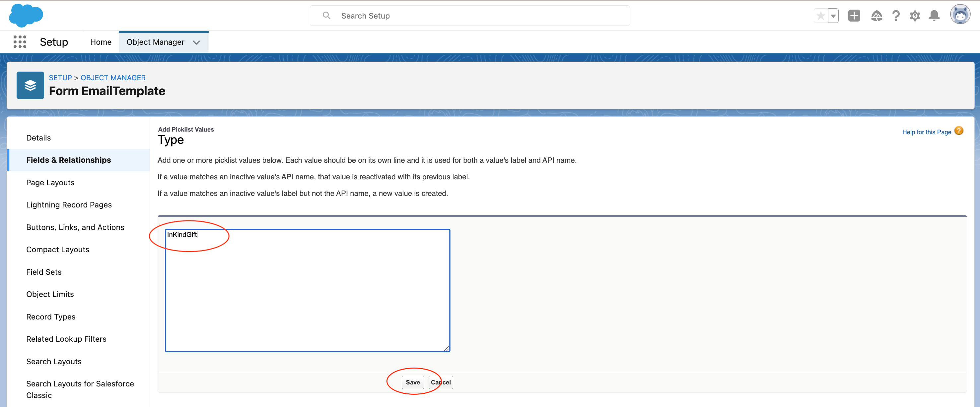
Task: Click inside the picklist values textarea
Action: click(308, 290)
